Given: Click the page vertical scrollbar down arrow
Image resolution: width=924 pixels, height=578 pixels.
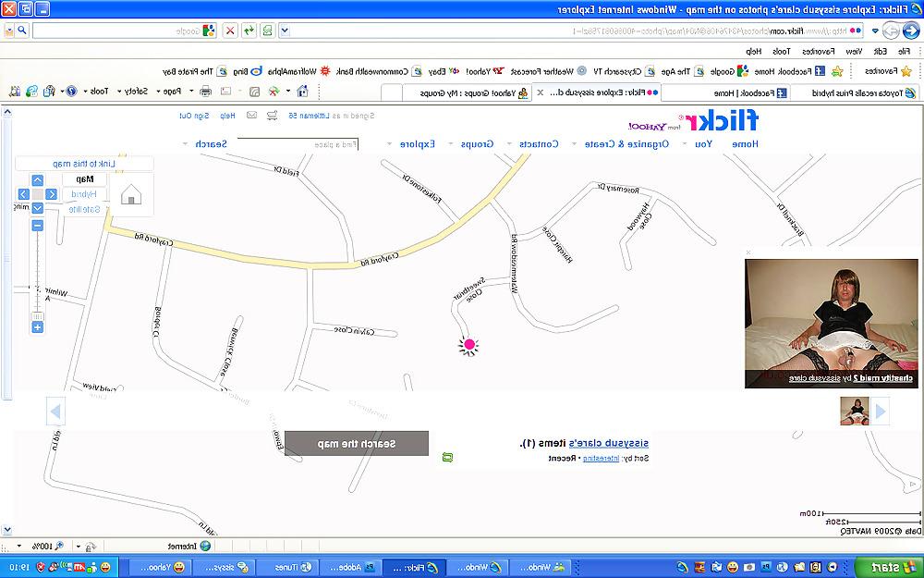Looking at the screenshot, I should [x=6, y=530].
